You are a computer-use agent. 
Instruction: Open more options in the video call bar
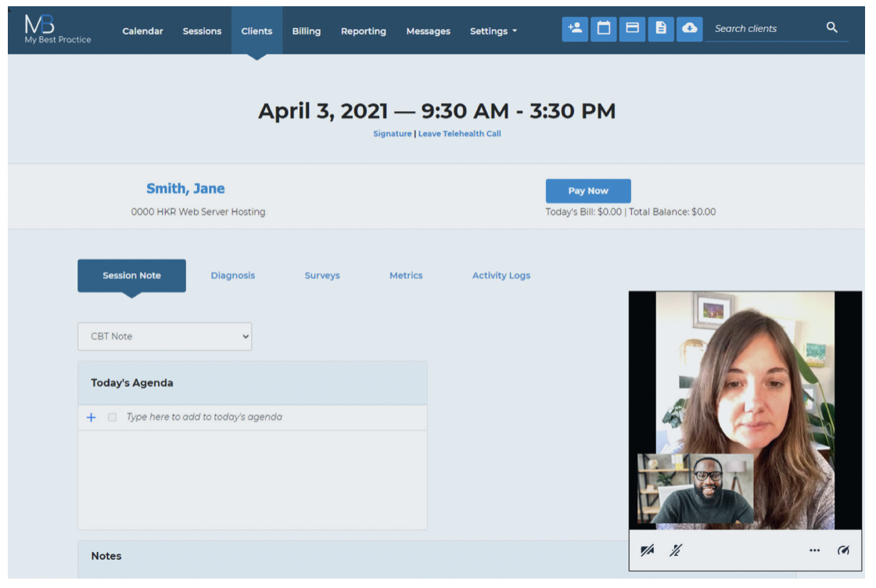tap(814, 550)
